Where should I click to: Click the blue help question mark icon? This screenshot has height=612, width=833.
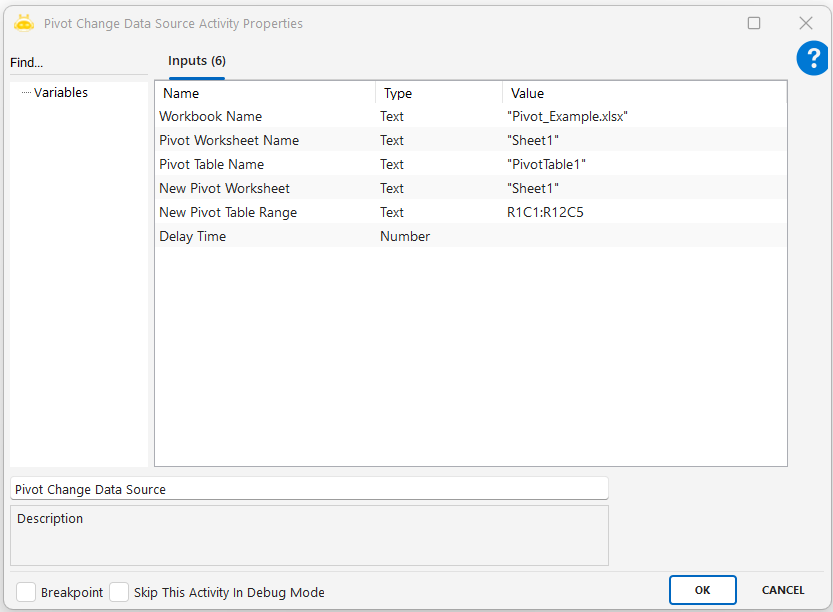[x=812, y=59]
